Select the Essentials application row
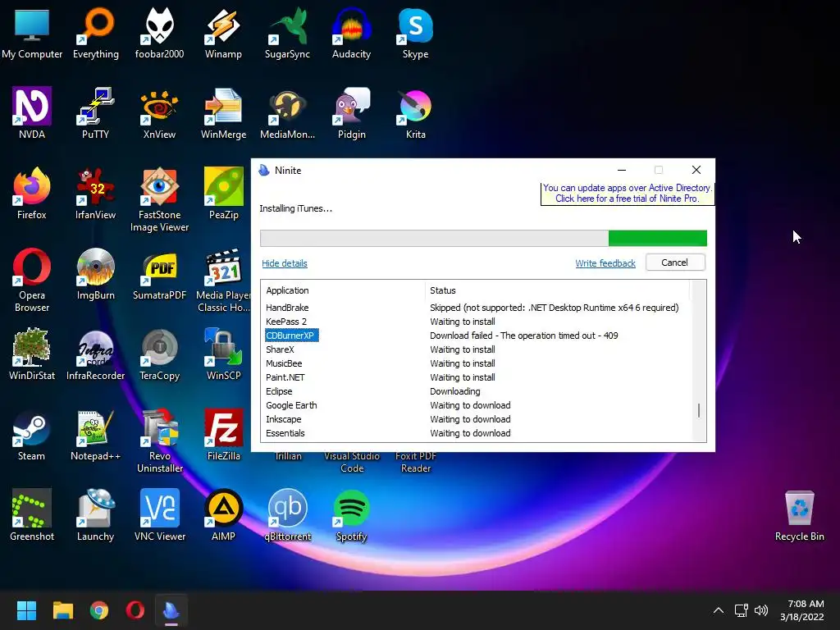 477,433
